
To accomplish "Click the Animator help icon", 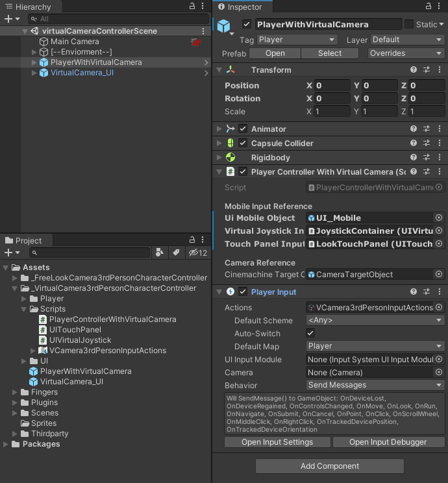I will tap(414, 129).
